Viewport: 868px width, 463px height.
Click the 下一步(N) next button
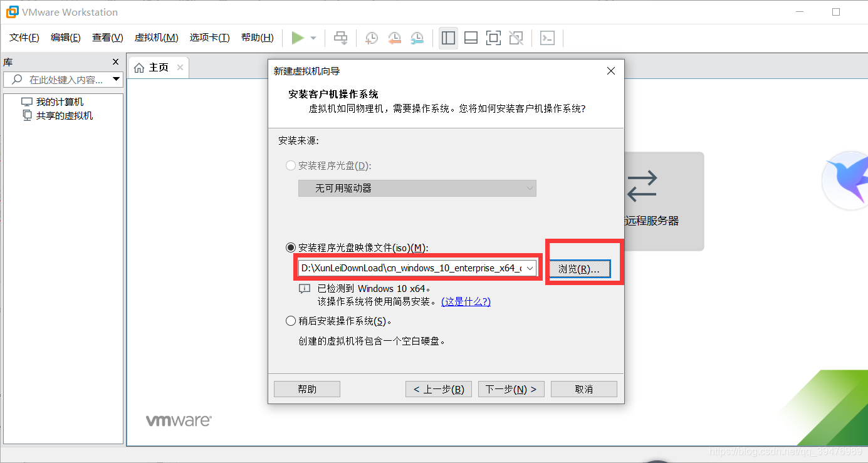coord(511,389)
